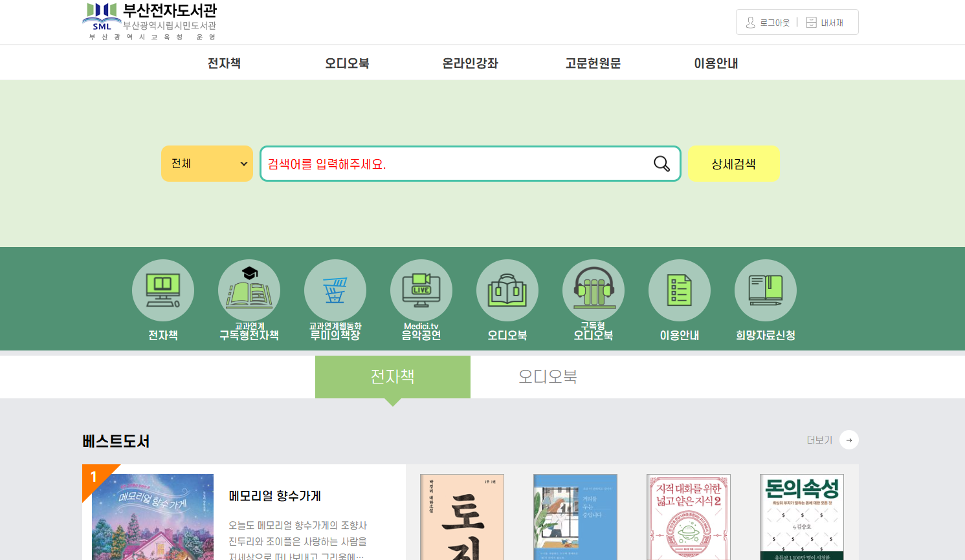
Task: Click the 로그아웃 link
Action: pyautogui.click(x=775, y=23)
